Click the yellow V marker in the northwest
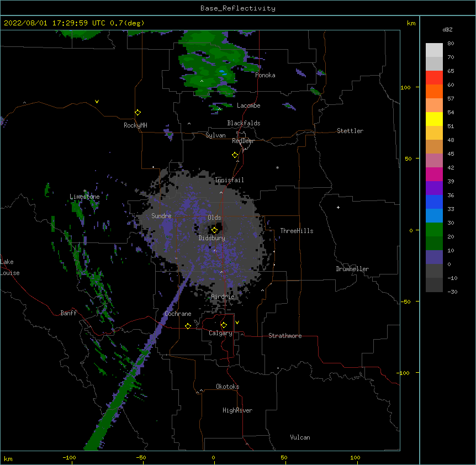 click(97, 102)
